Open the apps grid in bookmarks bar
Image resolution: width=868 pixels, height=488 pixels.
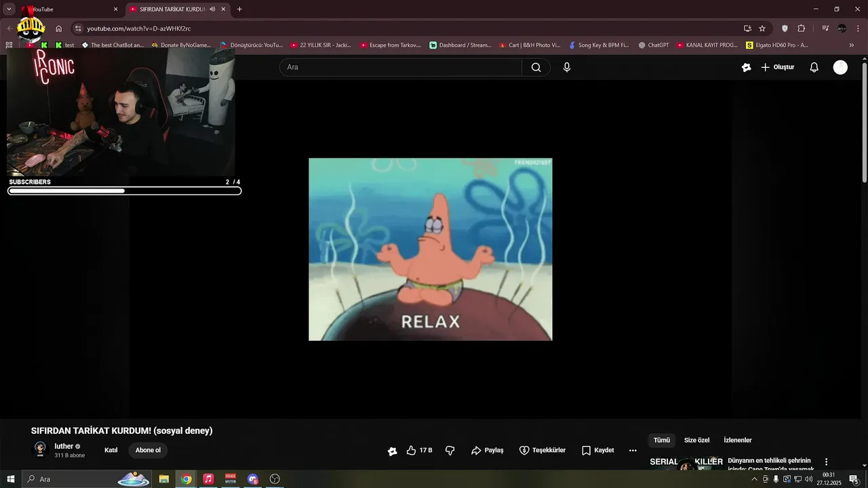(x=9, y=45)
